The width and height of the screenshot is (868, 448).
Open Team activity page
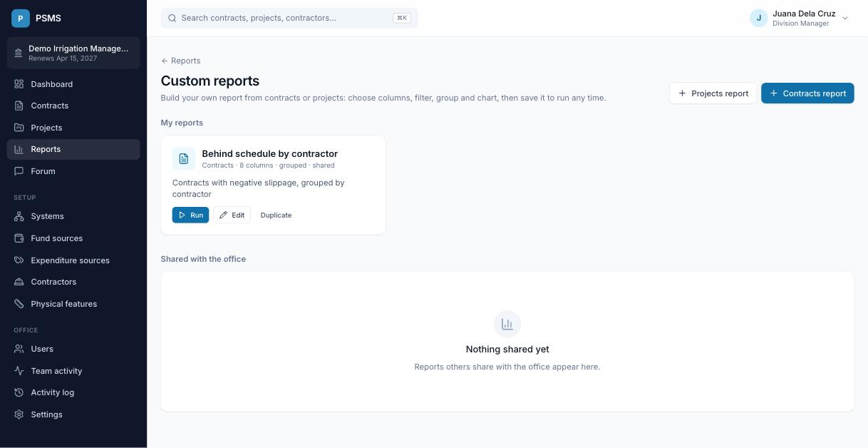(73, 371)
